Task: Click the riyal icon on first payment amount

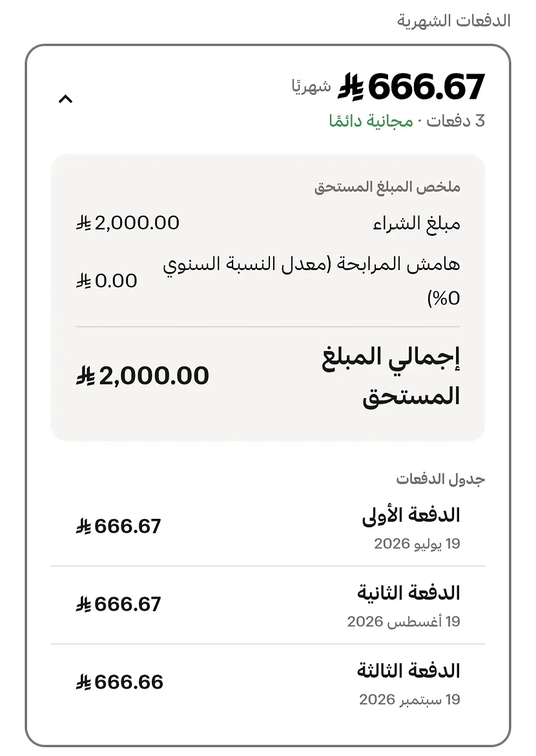Action: (84, 526)
